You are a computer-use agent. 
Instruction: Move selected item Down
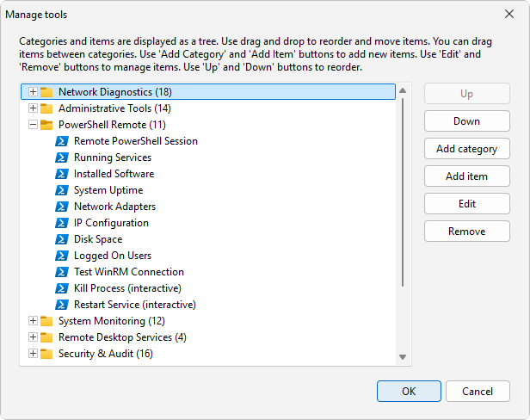tap(467, 121)
